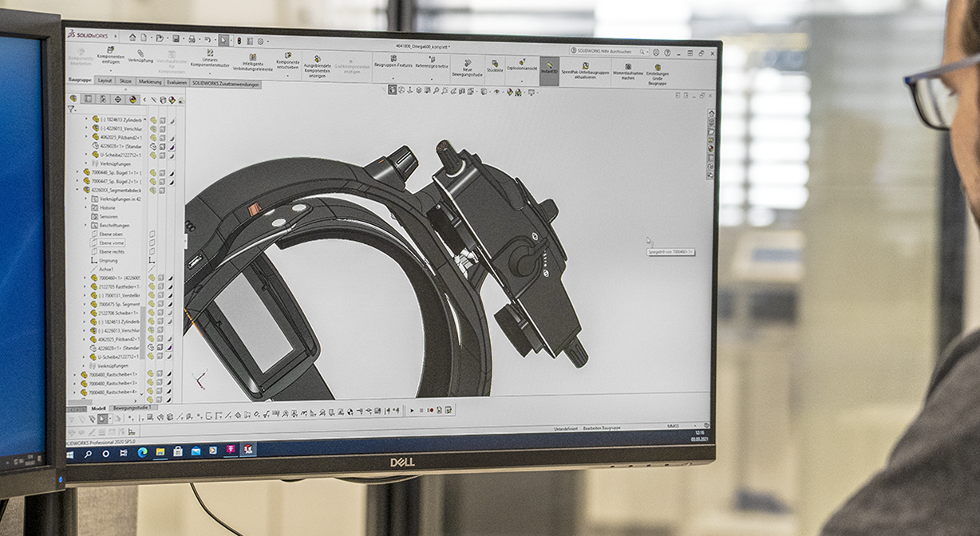Expand the Beschriftungen folder
This screenshot has height=536, width=980.
pos(86,226)
